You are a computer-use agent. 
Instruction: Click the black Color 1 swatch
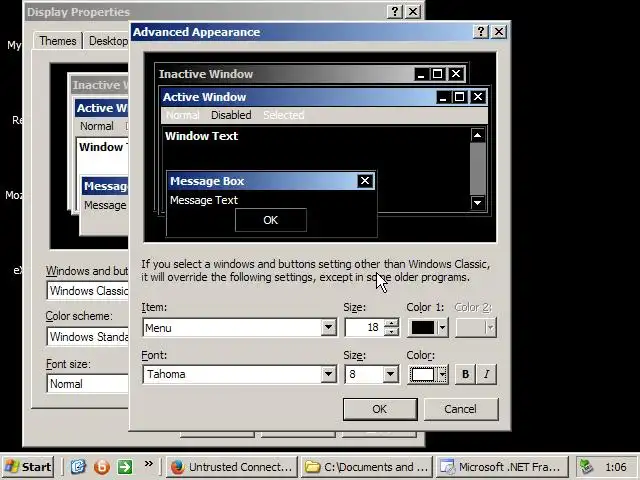423,327
